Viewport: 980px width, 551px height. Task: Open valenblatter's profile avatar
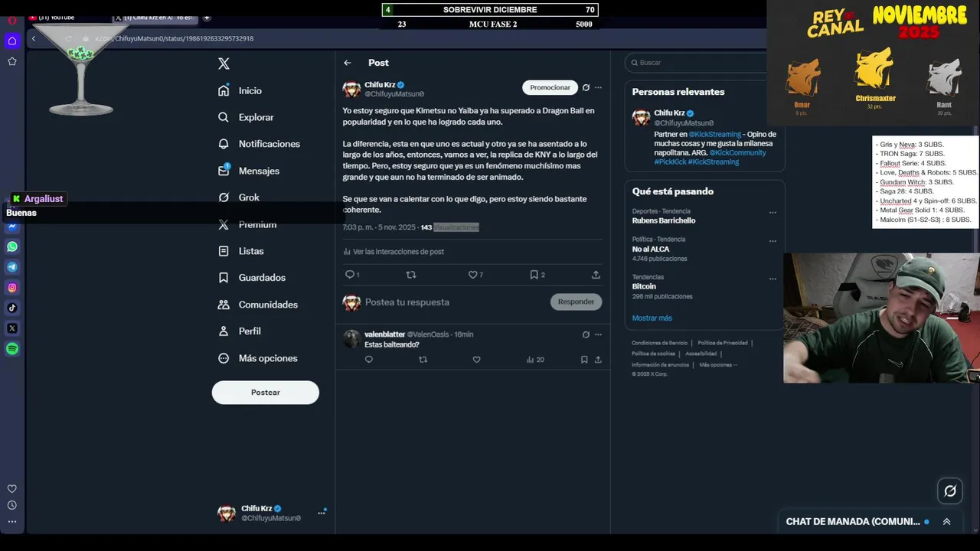351,339
